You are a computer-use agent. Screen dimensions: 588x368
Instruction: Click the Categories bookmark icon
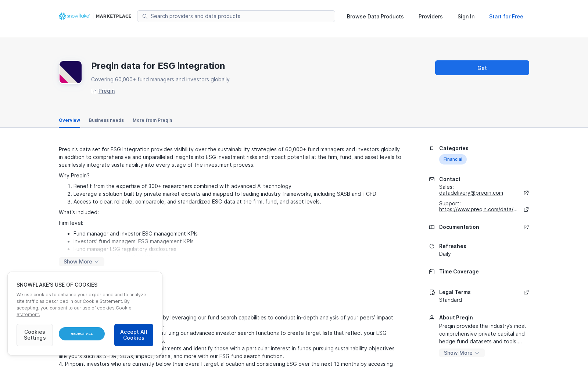tap(432, 148)
